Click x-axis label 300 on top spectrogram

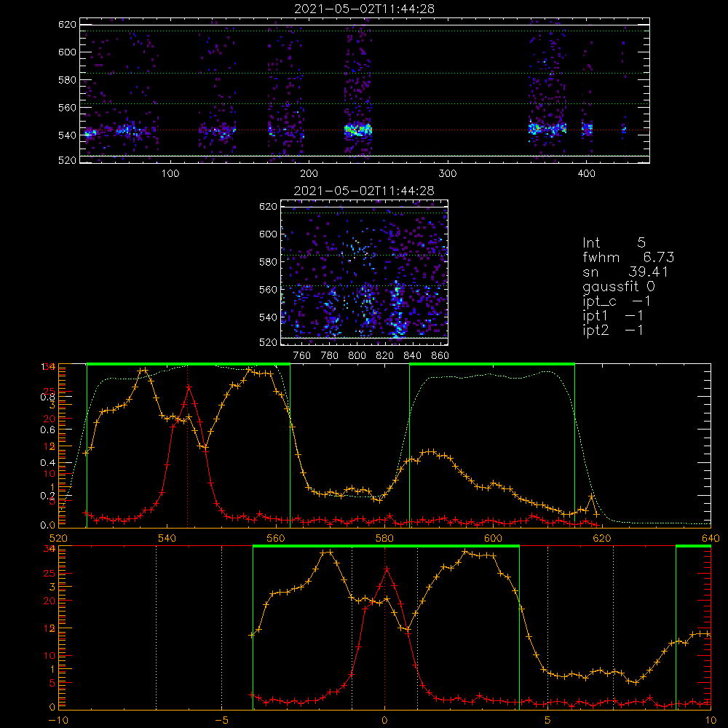[x=448, y=174]
